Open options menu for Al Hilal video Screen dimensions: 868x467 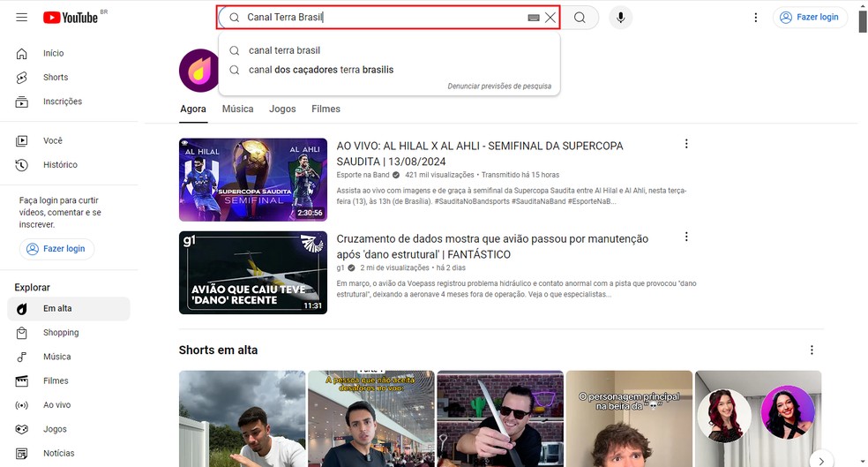tap(686, 144)
